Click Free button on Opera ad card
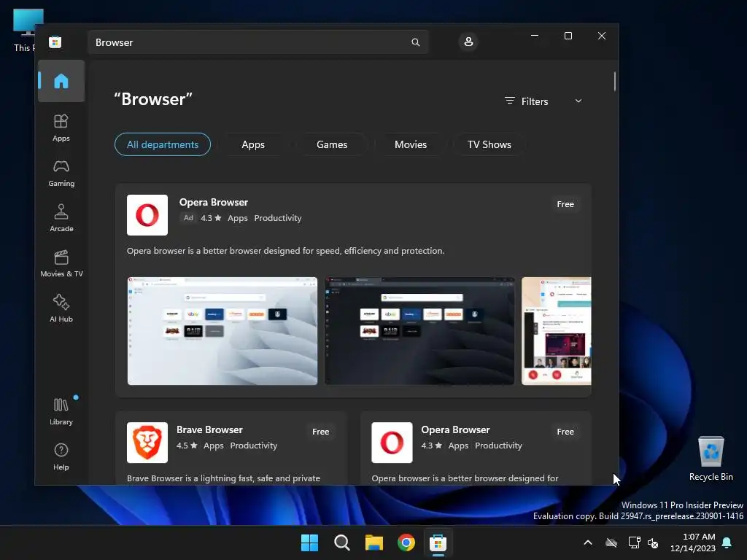The height and width of the screenshot is (560, 747). (x=565, y=204)
